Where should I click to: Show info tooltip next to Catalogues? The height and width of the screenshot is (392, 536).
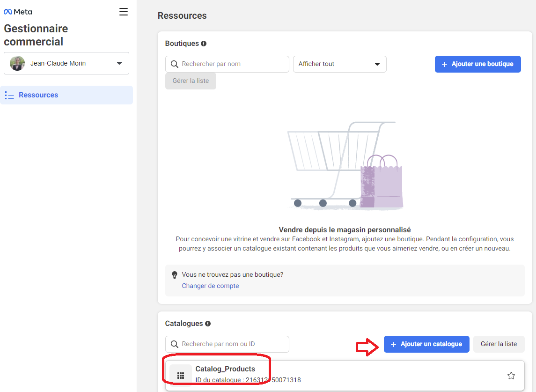point(208,324)
